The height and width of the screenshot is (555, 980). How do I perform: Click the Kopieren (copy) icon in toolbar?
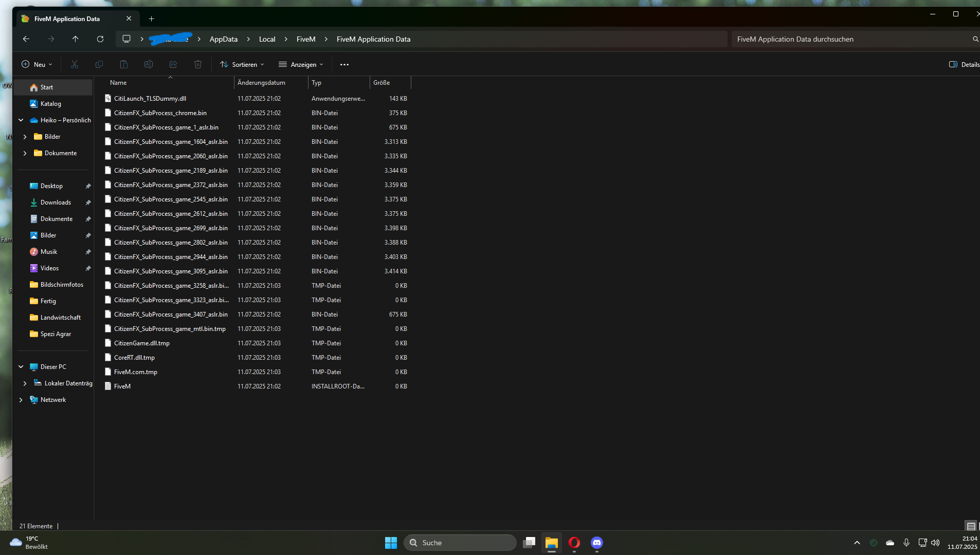click(x=99, y=64)
